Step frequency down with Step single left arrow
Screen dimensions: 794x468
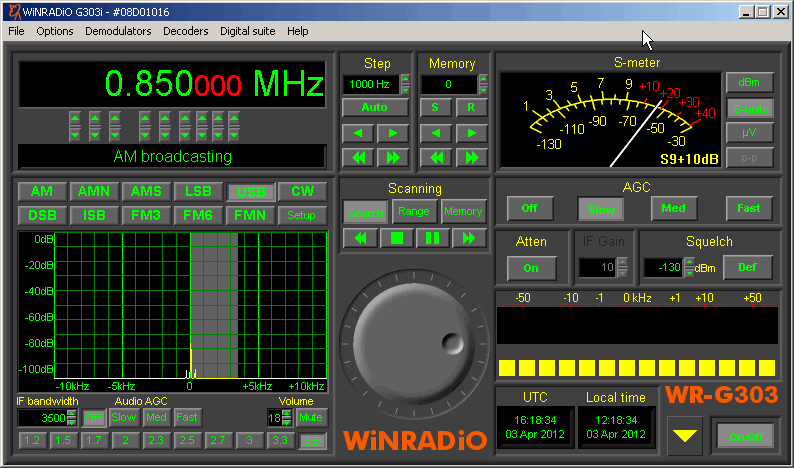tap(358, 133)
